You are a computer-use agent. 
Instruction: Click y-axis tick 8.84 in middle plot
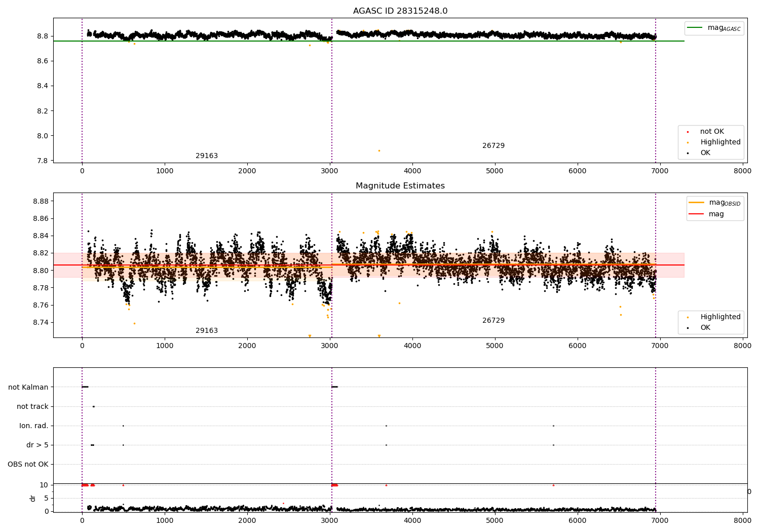click(41, 236)
